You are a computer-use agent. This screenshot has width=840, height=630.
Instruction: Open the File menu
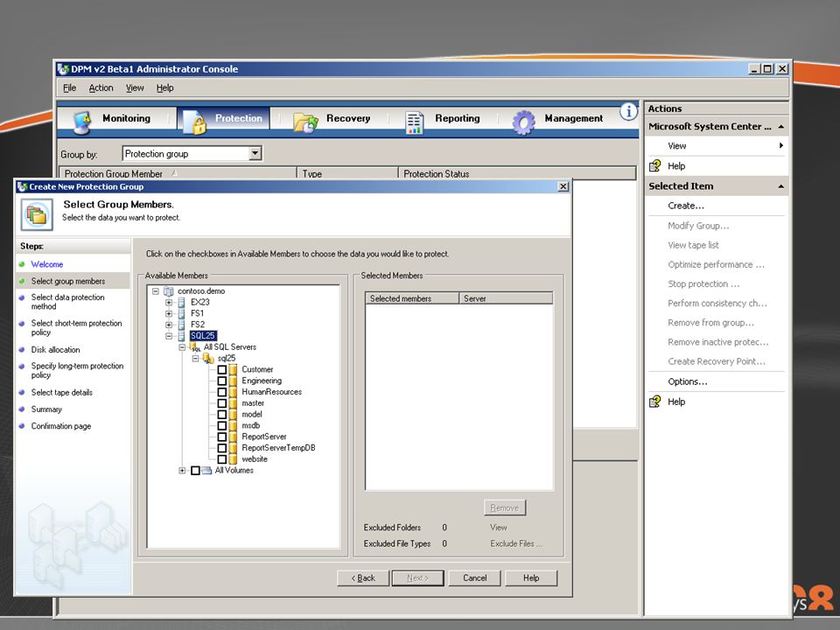70,87
